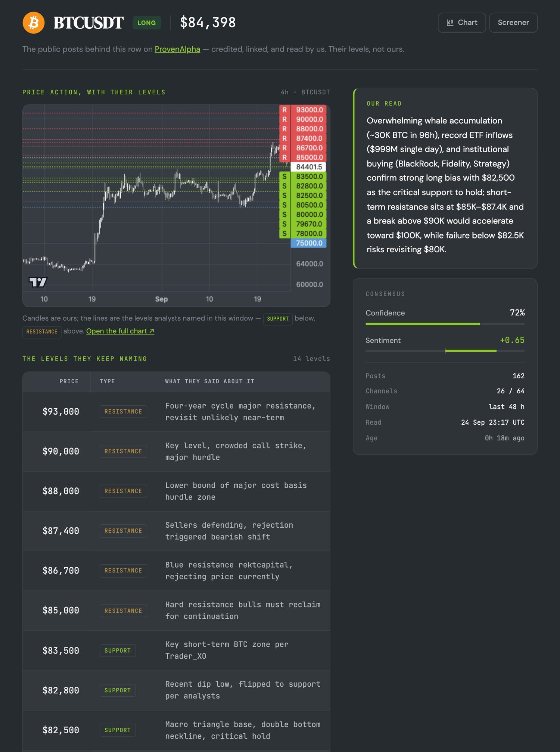Click the $84,398 price in header
The image size is (560, 752).
208,23
